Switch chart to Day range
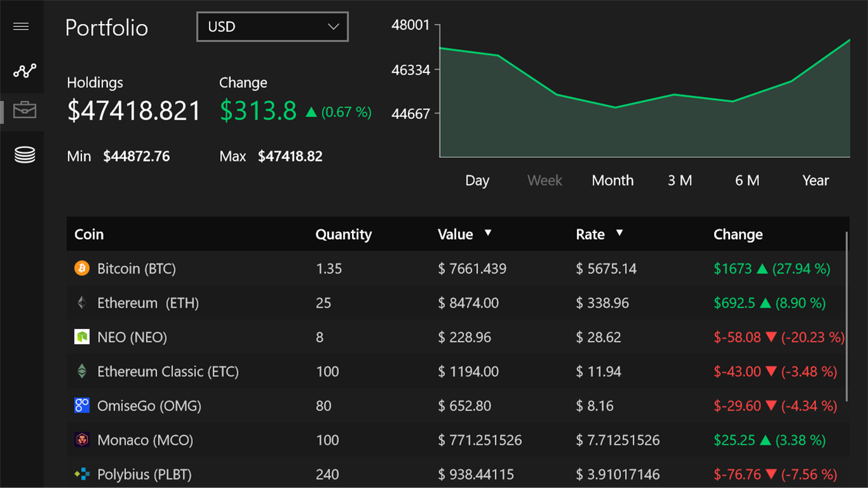Viewport: 868px width, 488px height. (x=477, y=180)
